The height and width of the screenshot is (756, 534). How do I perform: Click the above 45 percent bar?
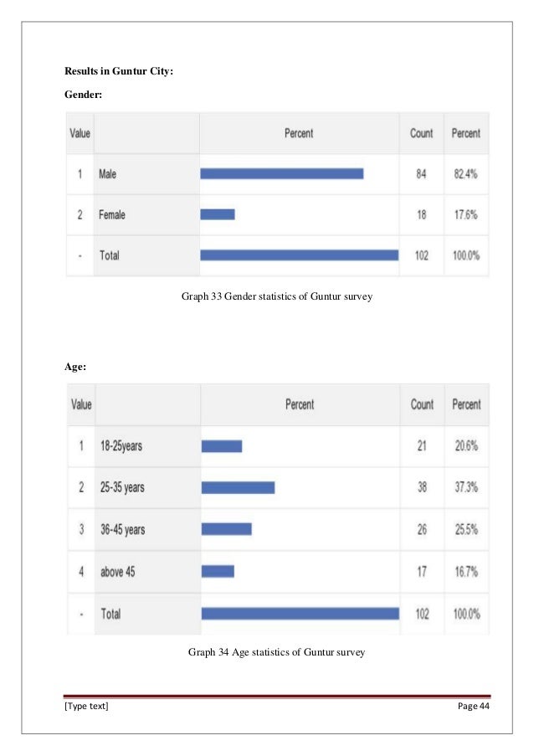pyautogui.click(x=218, y=572)
